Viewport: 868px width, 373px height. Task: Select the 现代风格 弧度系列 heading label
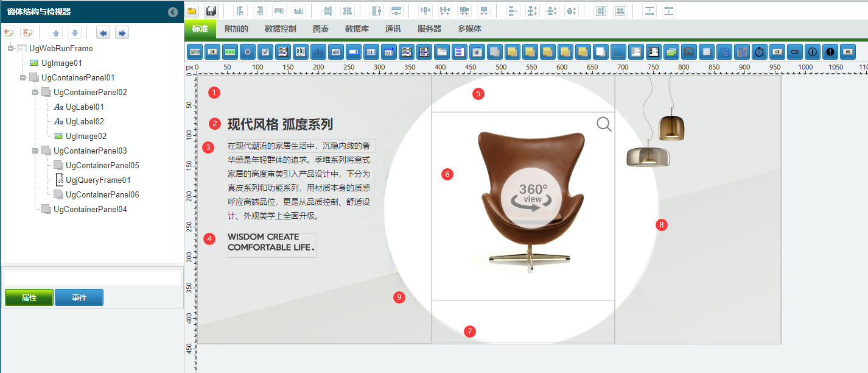point(280,124)
